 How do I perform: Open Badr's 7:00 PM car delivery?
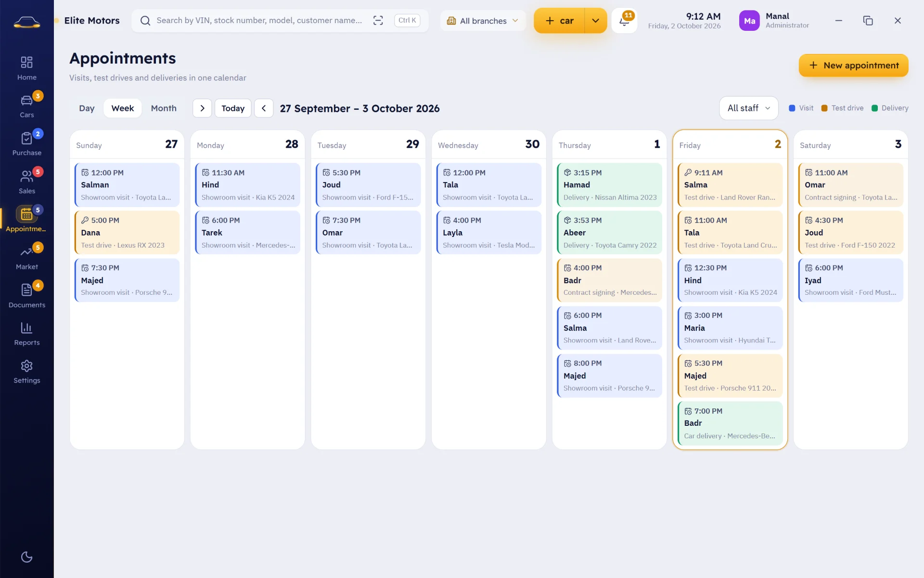pos(730,423)
